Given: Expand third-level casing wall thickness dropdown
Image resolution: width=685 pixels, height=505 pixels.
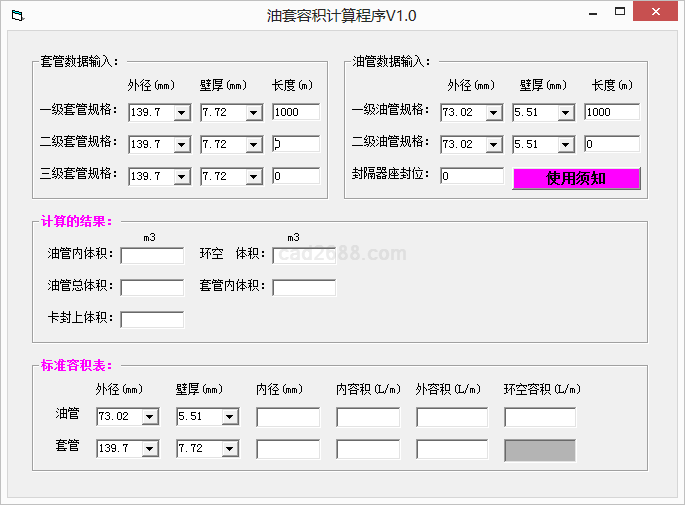Looking at the screenshot, I should click(x=253, y=177).
